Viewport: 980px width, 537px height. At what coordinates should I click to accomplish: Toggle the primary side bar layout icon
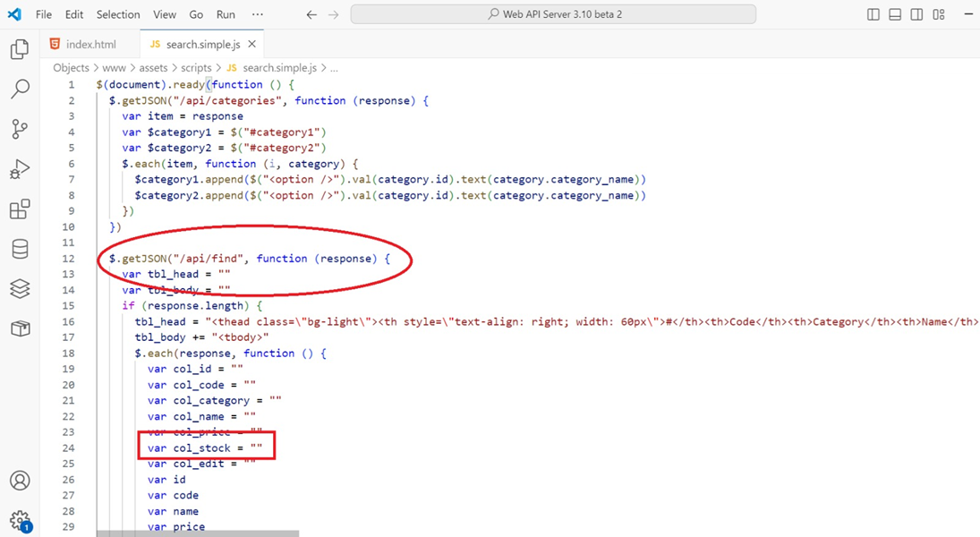point(873,14)
